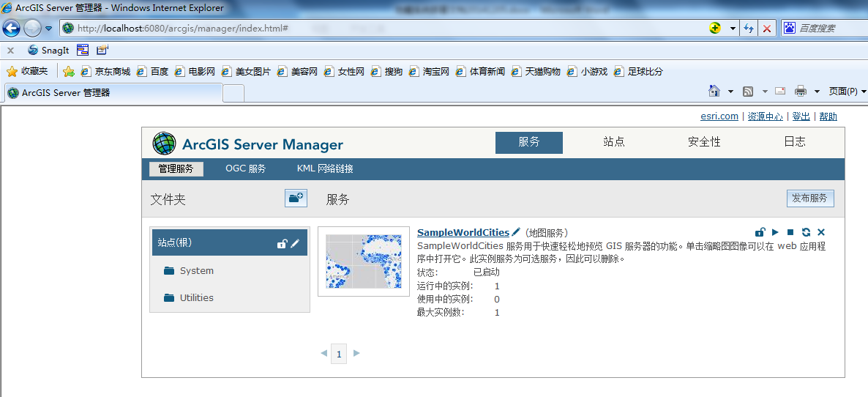
Task: Click the SnagIt editor notepad icon
Action: 102,50
